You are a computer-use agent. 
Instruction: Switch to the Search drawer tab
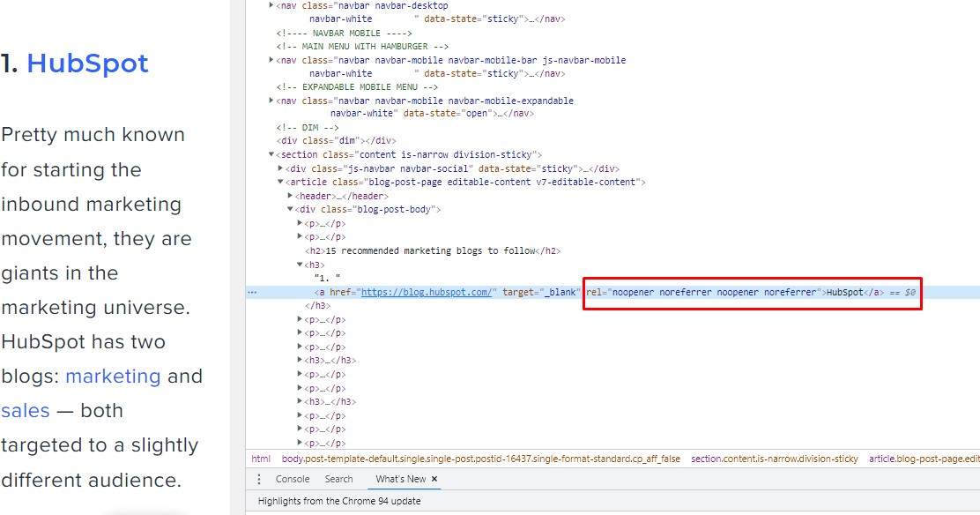click(x=338, y=479)
